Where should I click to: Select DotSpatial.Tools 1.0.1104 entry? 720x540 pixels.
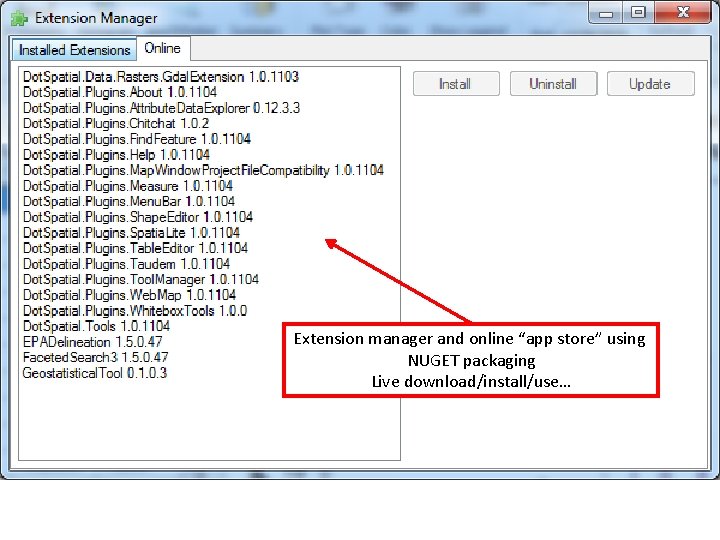(x=96, y=326)
